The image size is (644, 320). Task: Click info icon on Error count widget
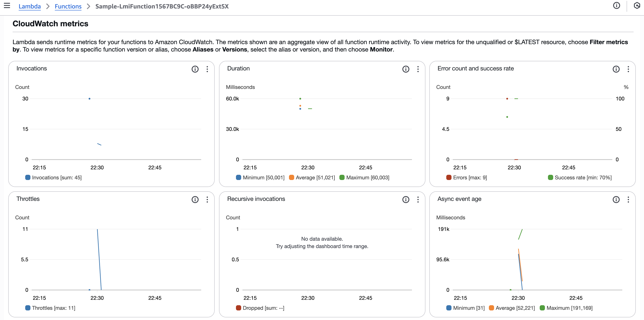[616, 69]
